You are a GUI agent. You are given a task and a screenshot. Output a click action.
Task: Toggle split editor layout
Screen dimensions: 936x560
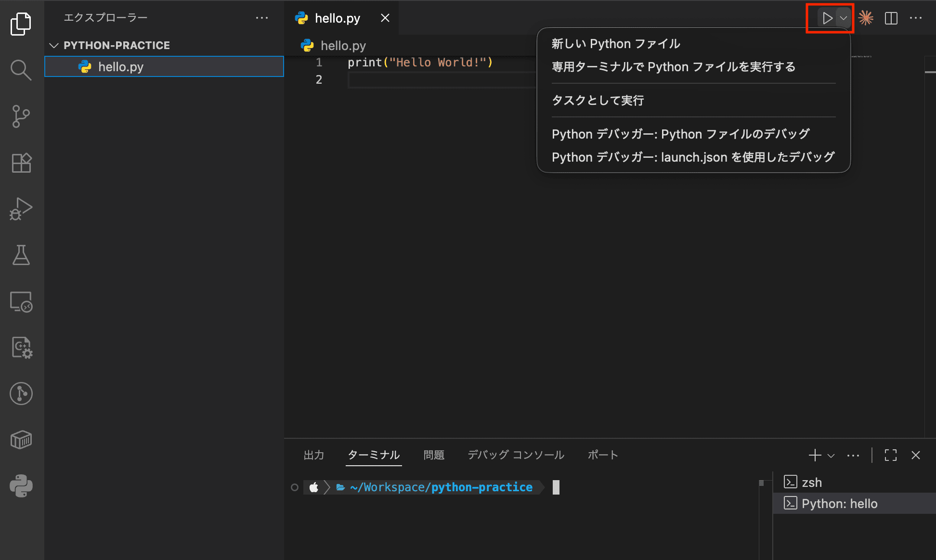pyautogui.click(x=891, y=18)
